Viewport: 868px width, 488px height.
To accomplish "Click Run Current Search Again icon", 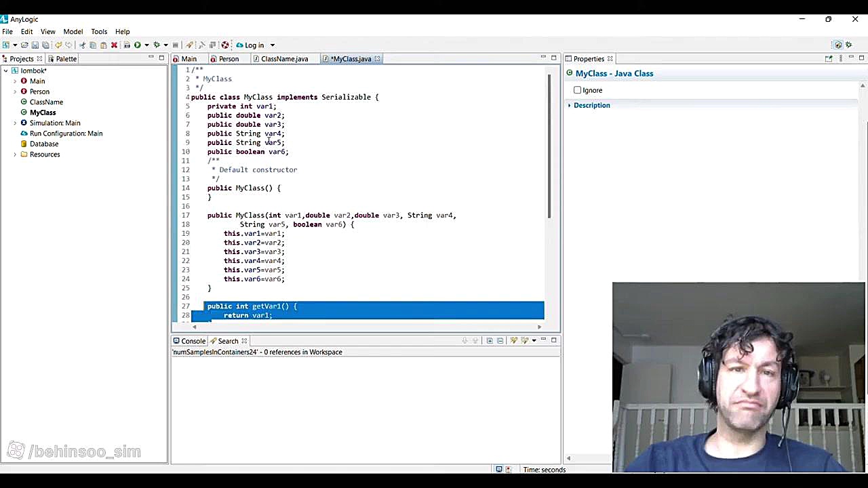I will 513,341.
